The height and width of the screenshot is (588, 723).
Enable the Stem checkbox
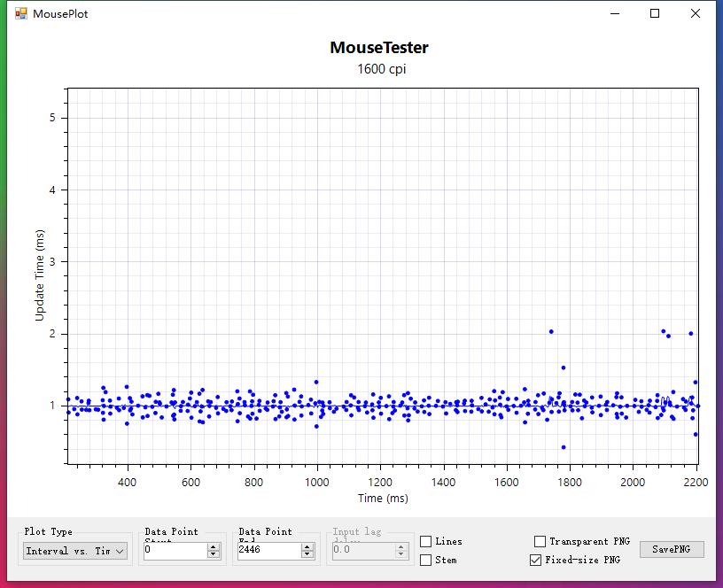tap(426, 560)
